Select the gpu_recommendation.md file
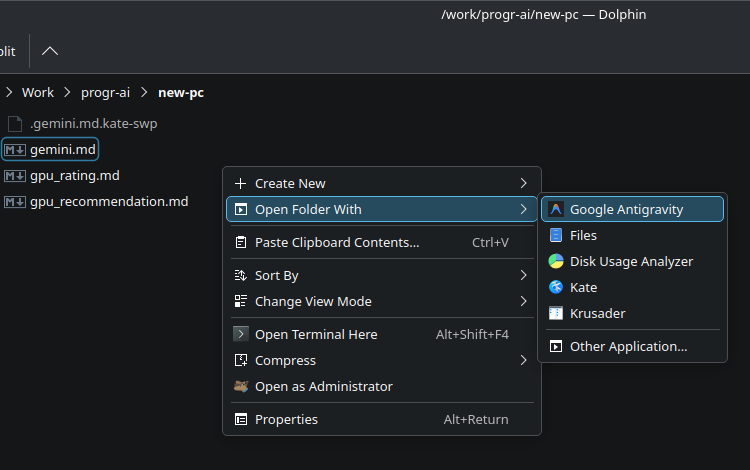This screenshot has height=470, width=750. pos(109,202)
